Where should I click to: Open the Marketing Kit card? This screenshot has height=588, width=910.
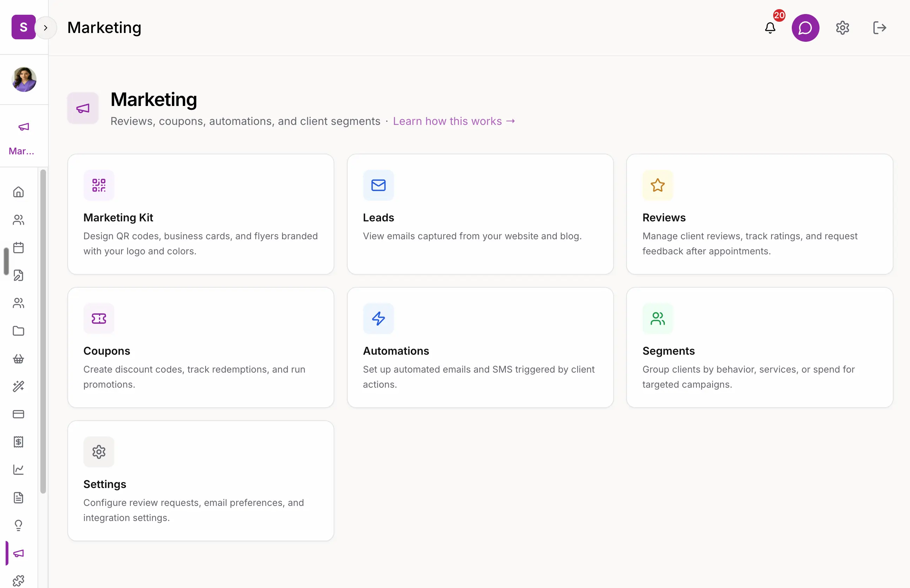point(201,214)
